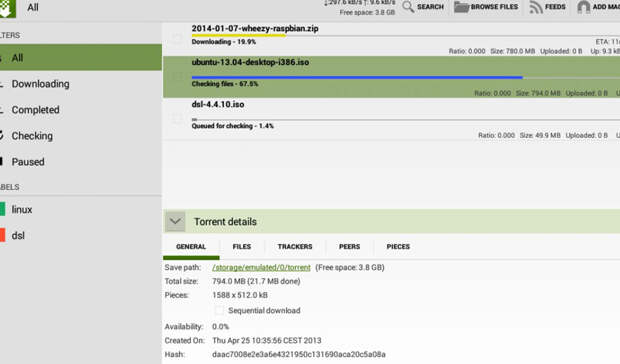Switch to the Files tab
620x364 pixels.
point(242,247)
